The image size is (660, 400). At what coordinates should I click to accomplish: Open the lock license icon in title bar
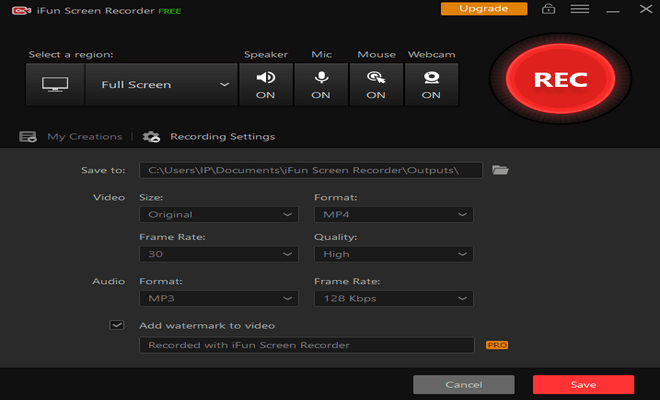pyautogui.click(x=548, y=9)
